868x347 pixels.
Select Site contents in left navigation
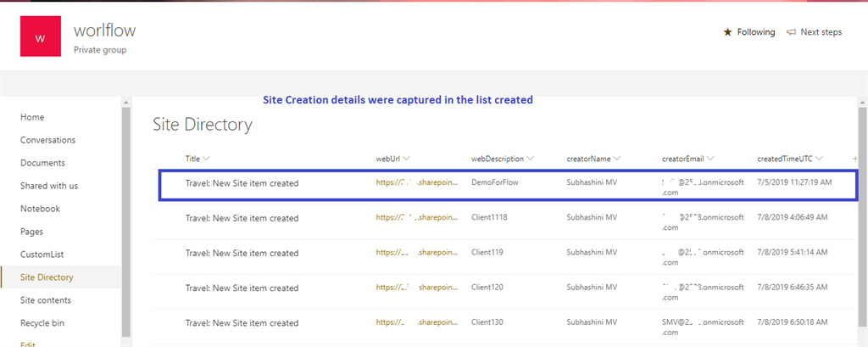[46, 300]
